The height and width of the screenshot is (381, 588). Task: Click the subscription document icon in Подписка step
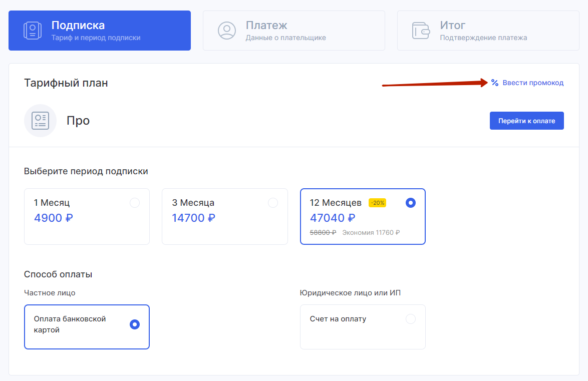(33, 31)
